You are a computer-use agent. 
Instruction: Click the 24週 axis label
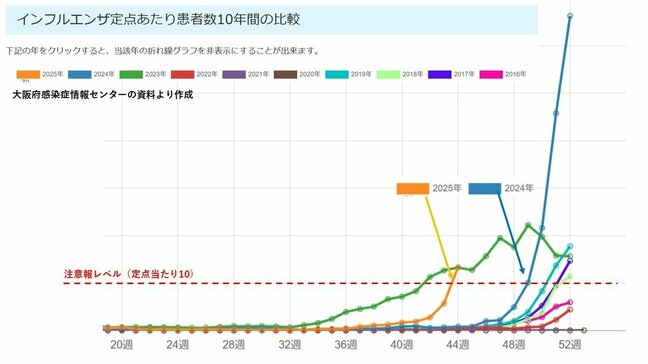tap(178, 344)
